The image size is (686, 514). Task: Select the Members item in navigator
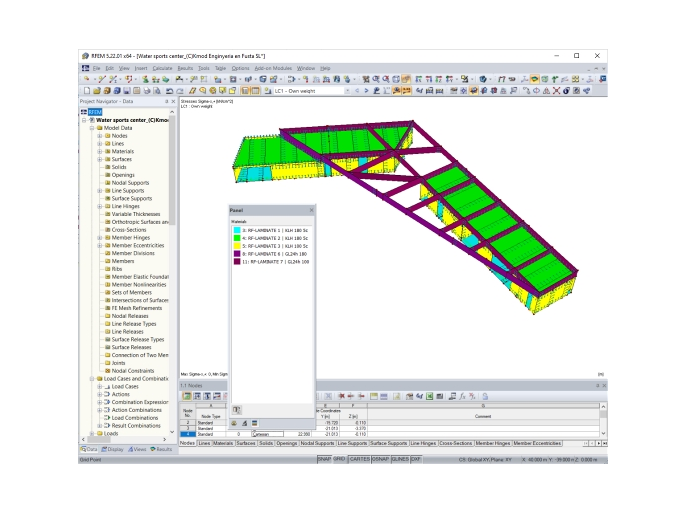(122, 261)
